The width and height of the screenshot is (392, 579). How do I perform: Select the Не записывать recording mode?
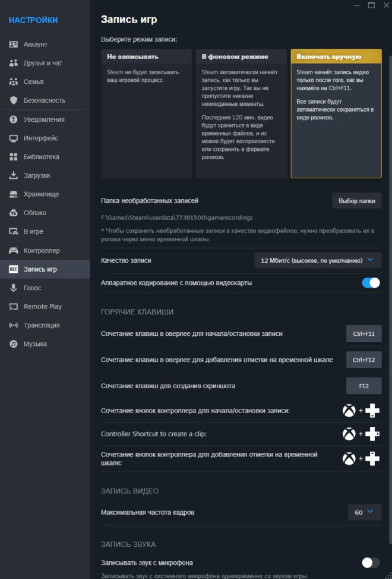146,114
